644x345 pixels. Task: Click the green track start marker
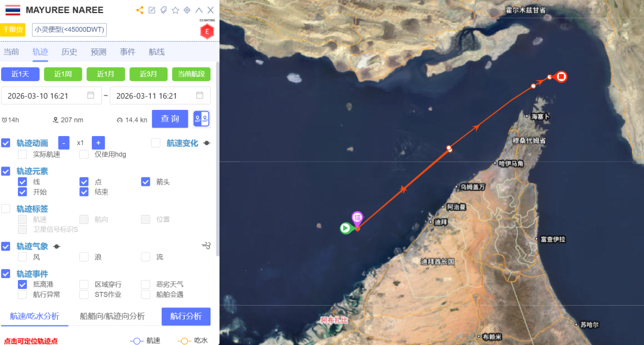(345, 228)
